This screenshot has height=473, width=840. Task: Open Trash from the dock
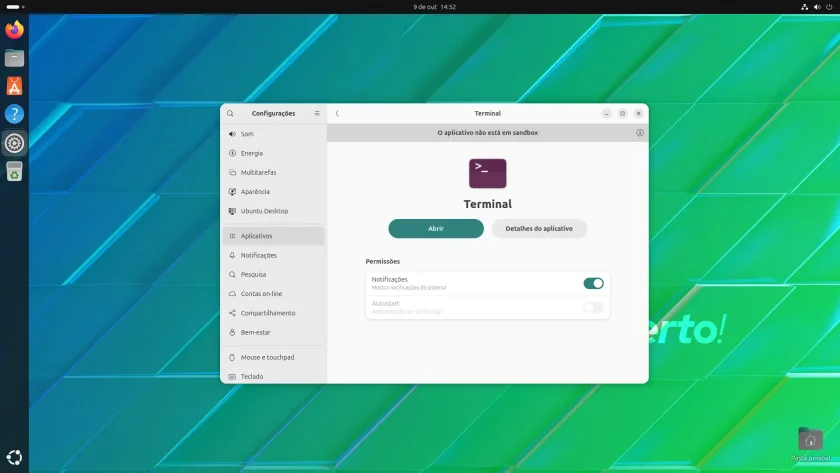click(x=14, y=171)
